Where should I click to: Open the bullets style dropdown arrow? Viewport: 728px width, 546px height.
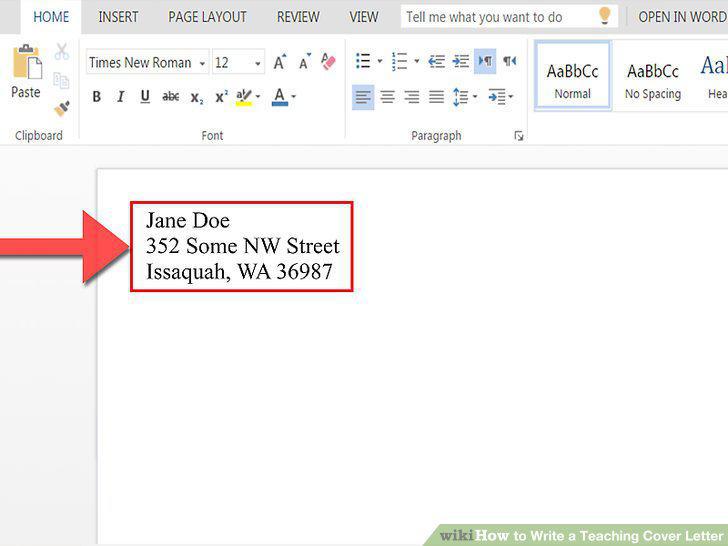point(380,61)
